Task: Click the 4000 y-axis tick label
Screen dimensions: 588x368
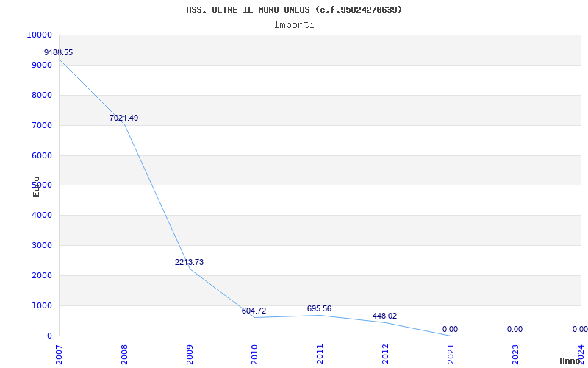Action: [x=41, y=215]
